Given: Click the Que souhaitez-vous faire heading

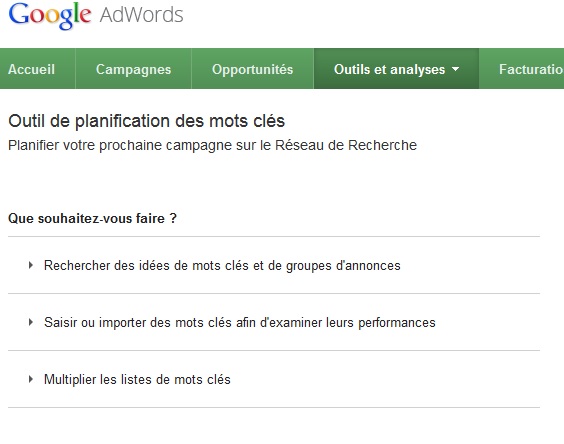Looking at the screenshot, I should click(92, 218).
